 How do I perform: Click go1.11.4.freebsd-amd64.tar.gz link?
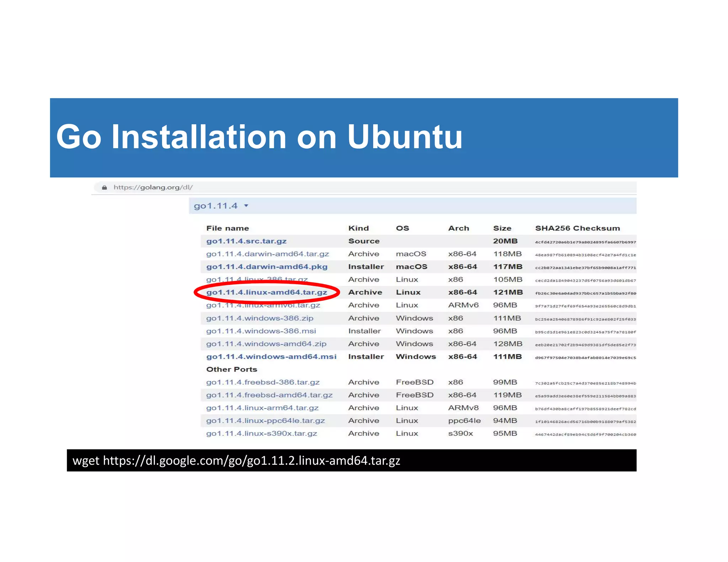pyautogui.click(x=269, y=395)
